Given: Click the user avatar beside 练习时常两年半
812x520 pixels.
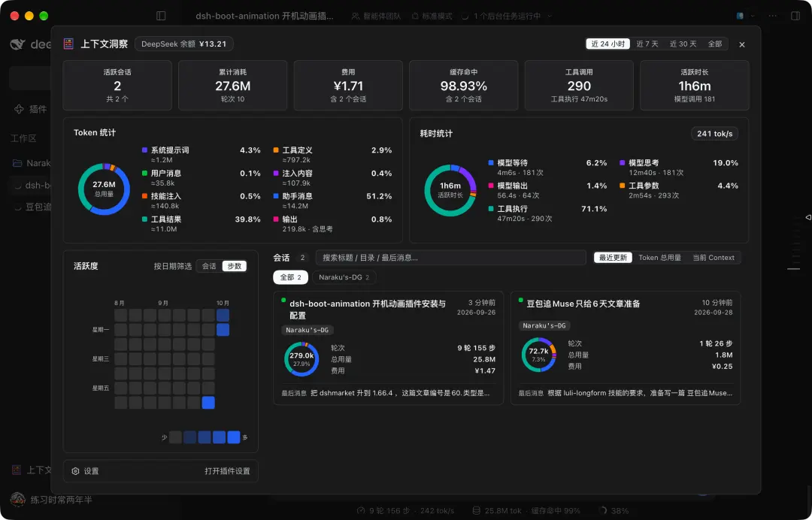Looking at the screenshot, I should click(x=17, y=500).
